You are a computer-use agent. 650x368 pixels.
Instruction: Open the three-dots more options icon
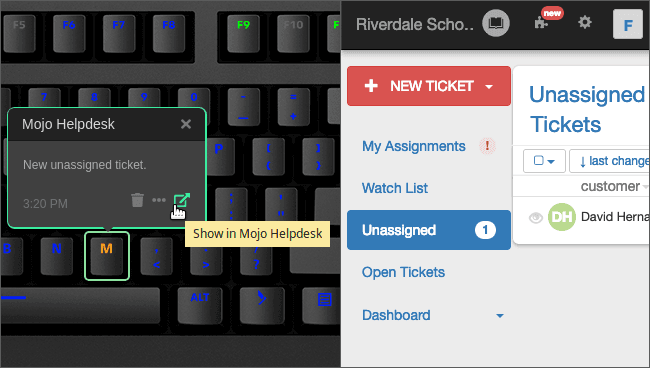click(159, 200)
